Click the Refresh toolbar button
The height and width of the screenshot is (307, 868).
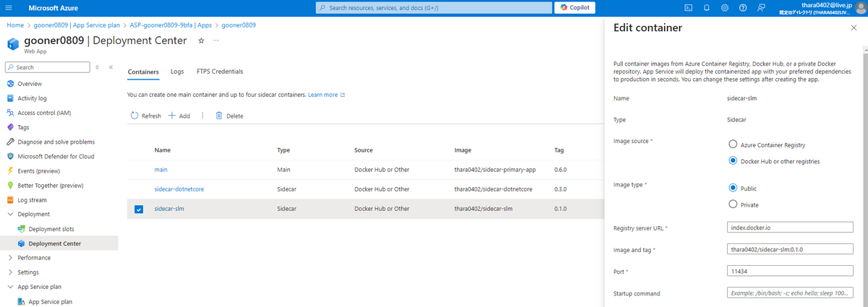(x=145, y=116)
